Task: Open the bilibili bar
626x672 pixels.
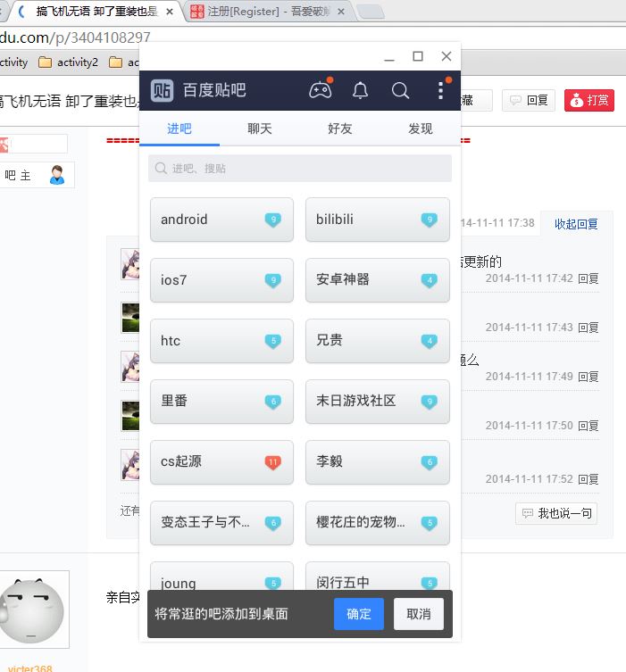Action: pos(378,220)
